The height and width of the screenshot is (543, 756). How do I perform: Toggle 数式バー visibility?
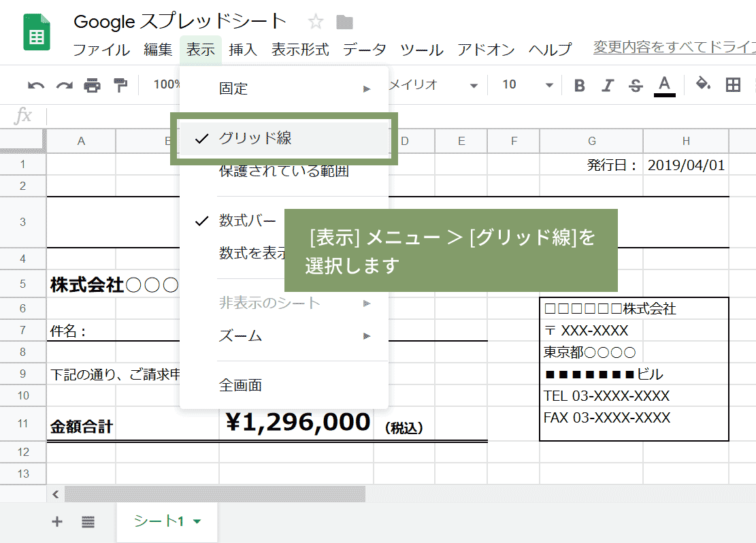(x=248, y=220)
